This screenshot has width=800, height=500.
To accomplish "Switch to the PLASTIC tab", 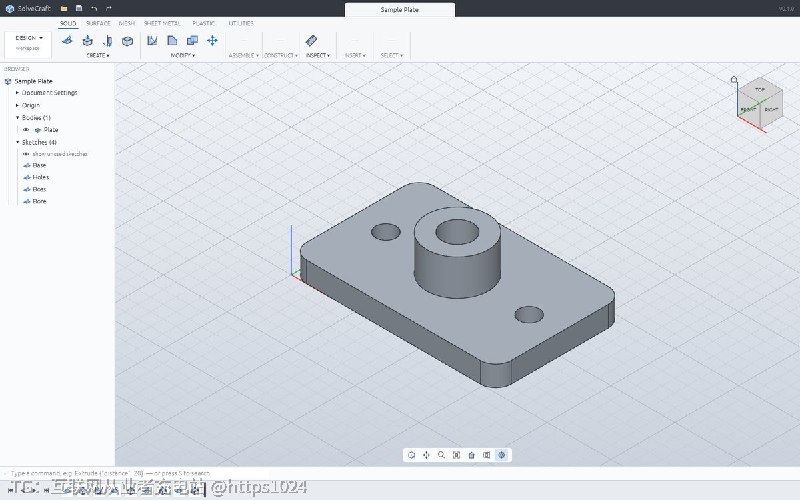I will pyautogui.click(x=204, y=23).
